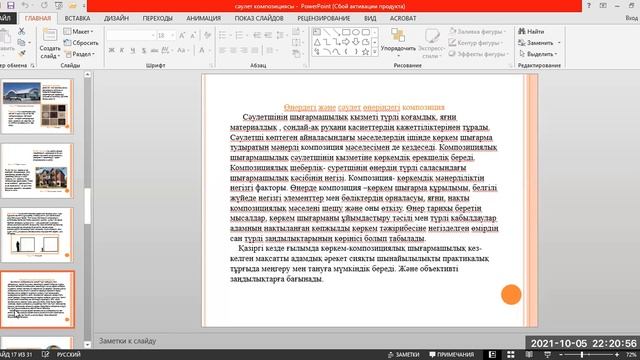
Task: Open the ДИЗАЙН tab
Action: click(116, 18)
